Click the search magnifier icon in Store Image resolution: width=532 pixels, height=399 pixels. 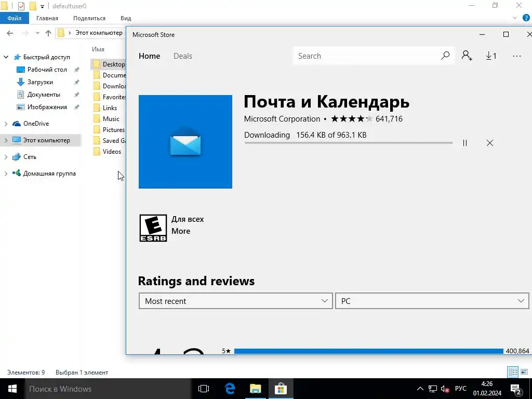pos(445,56)
